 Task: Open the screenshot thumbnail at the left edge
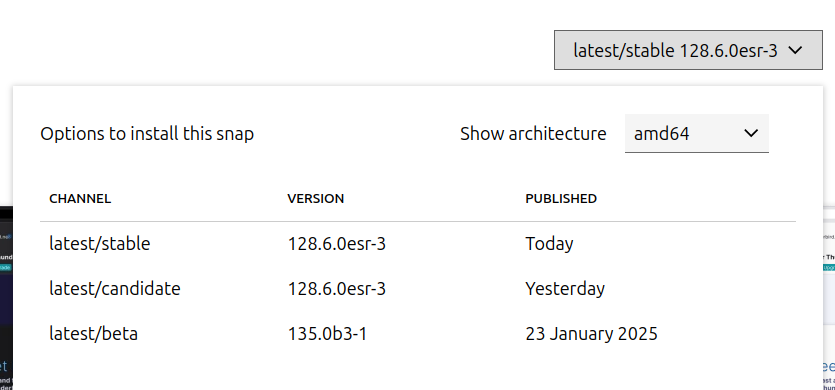click(x=6, y=298)
